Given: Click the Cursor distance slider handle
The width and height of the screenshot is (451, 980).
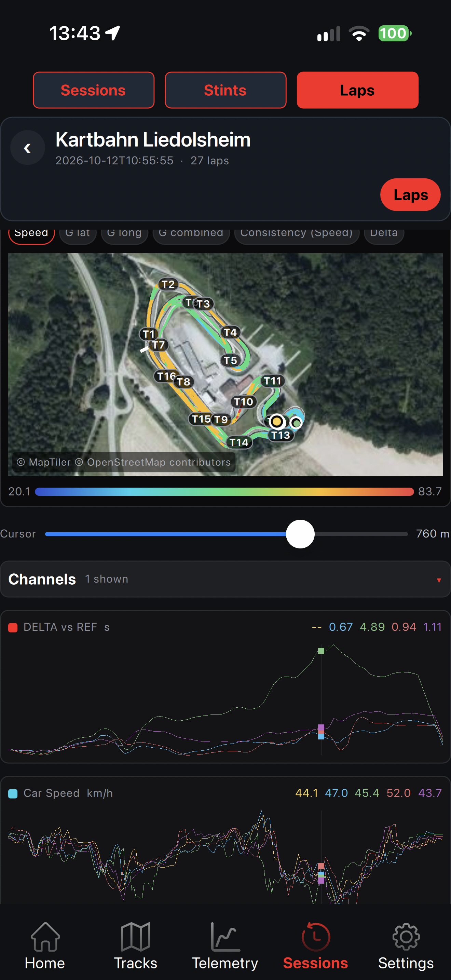Looking at the screenshot, I should pos(300,534).
